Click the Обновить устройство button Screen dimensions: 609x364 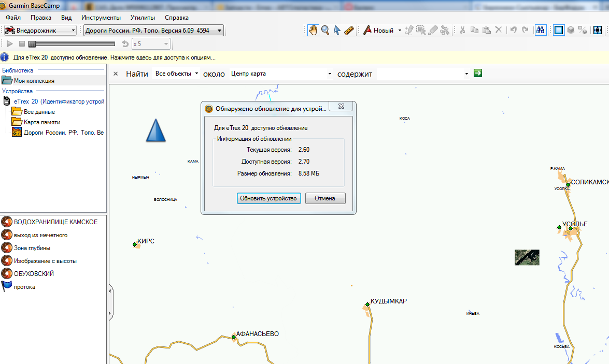268,198
